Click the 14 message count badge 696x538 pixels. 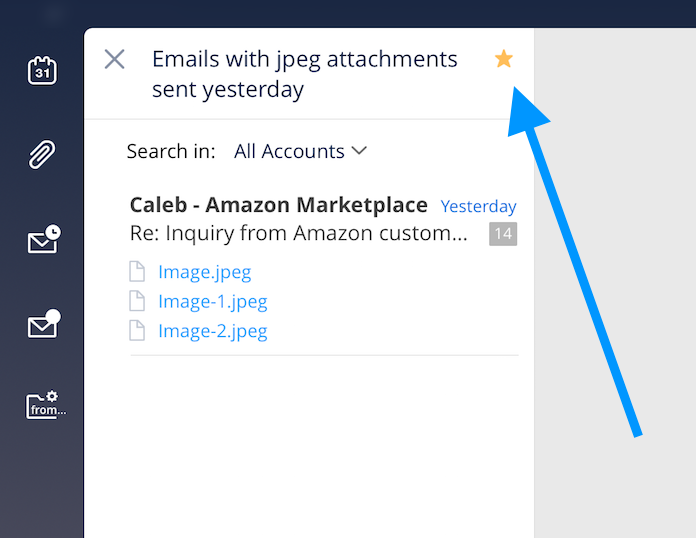coord(503,234)
